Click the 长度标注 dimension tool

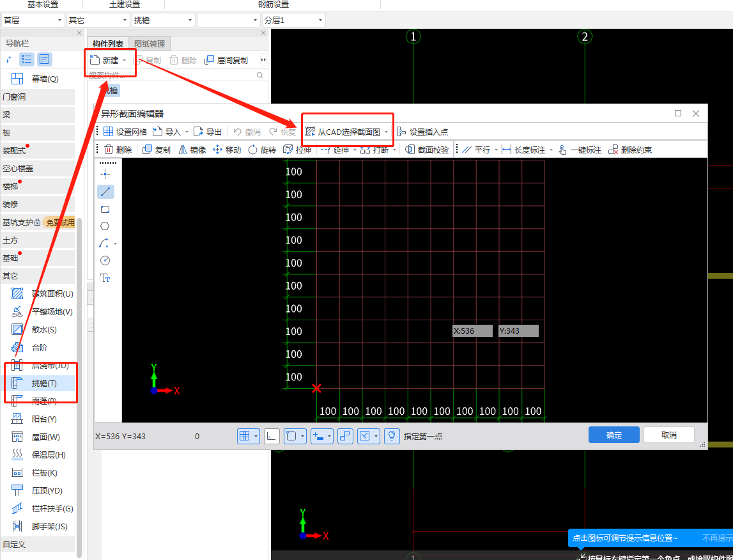tap(524, 150)
